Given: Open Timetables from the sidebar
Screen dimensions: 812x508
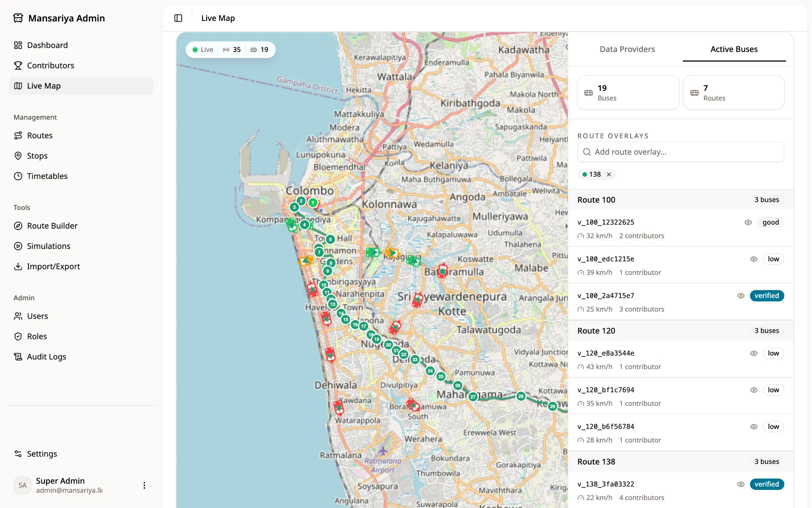Looking at the screenshot, I should (81, 176).
